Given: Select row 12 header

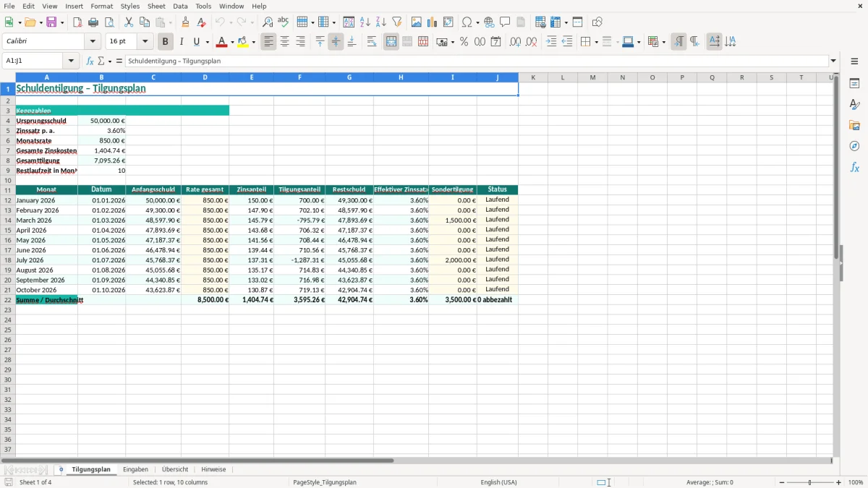Looking at the screenshot, I should click(x=8, y=200).
